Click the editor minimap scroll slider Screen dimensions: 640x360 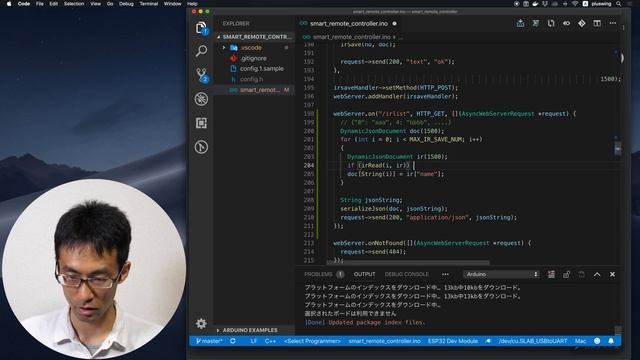click(618, 148)
